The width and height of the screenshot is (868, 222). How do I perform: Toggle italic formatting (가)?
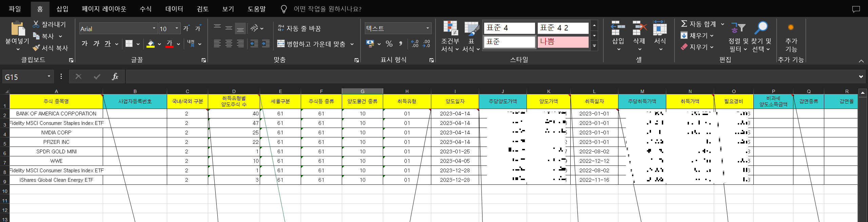(x=96, y=44)
